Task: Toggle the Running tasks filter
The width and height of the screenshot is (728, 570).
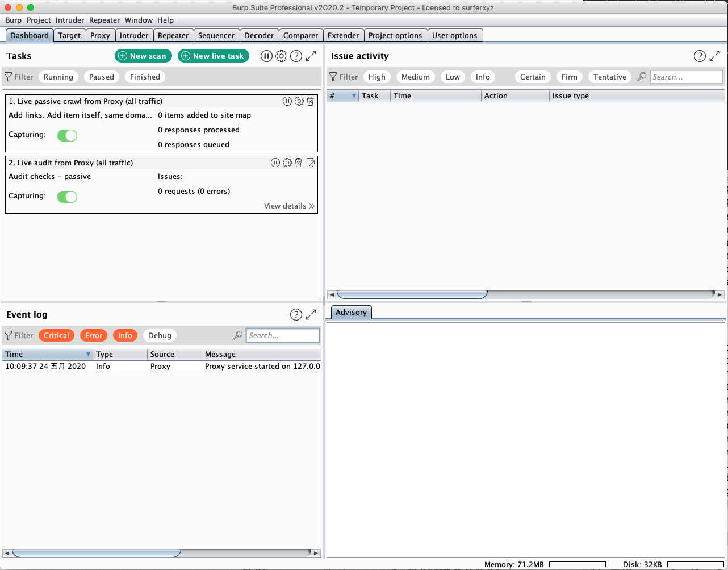Action: pos(58,77)
